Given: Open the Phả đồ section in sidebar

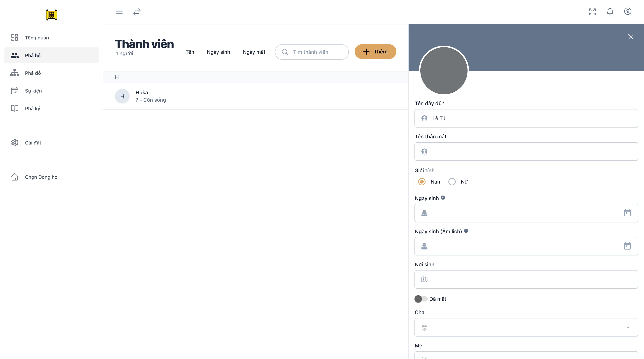Looking at the screenshot, I should click(x=33, y=73).
